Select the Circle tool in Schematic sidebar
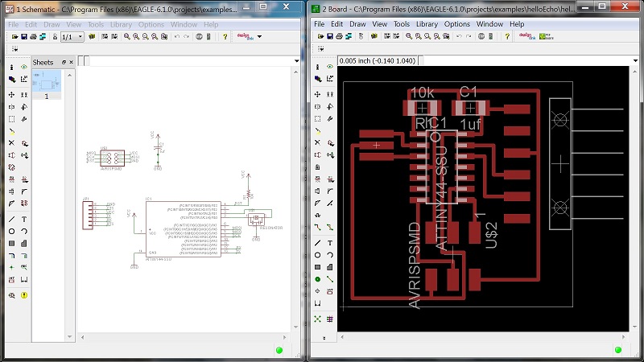644x362 pixels. (x=11, y=231)
